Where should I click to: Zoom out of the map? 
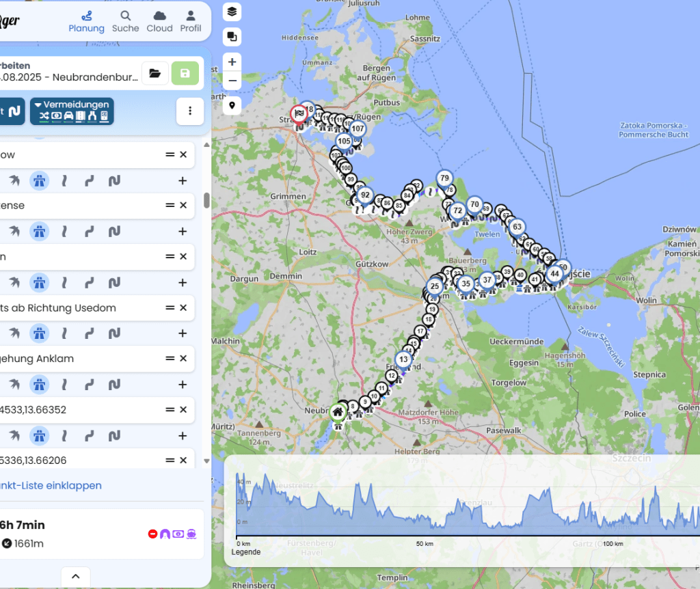[x=232, y=81]
